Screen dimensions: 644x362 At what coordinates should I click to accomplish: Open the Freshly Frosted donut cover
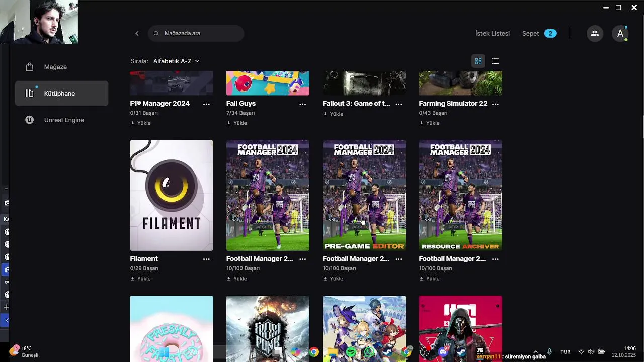(172, 328)
